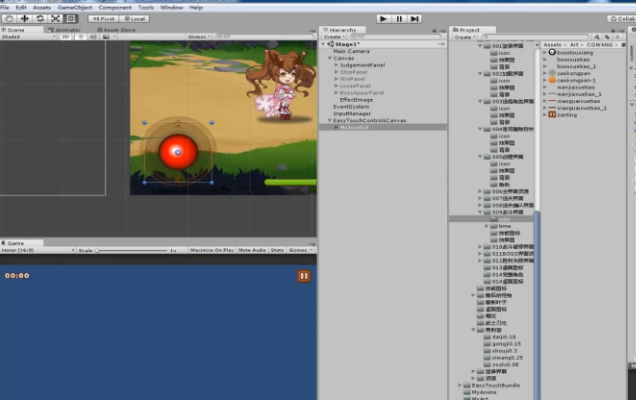Toggle Mute Audio in Game view
The image size is (636, 400).
(x=252, y=250)
